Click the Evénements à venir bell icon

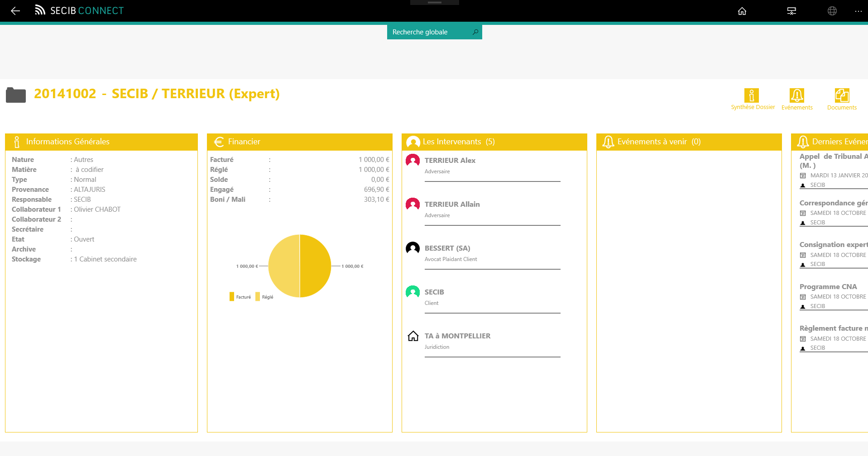608,142
